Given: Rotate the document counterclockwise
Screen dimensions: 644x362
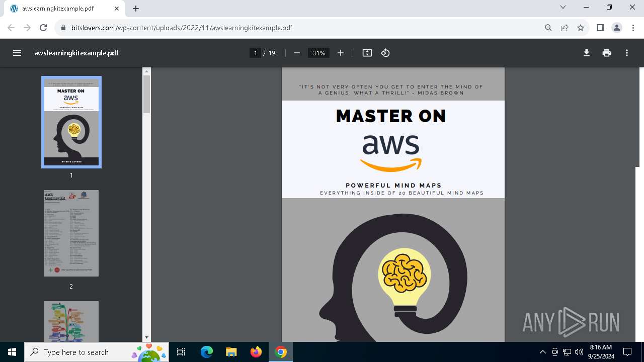Looking at the screenshot, I should coord(385,53).
